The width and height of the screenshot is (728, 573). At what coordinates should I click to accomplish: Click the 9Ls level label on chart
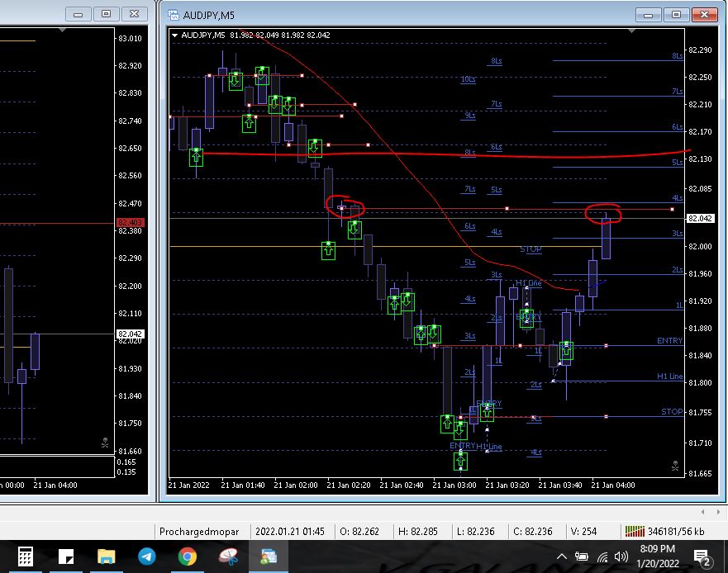[470, 116]
